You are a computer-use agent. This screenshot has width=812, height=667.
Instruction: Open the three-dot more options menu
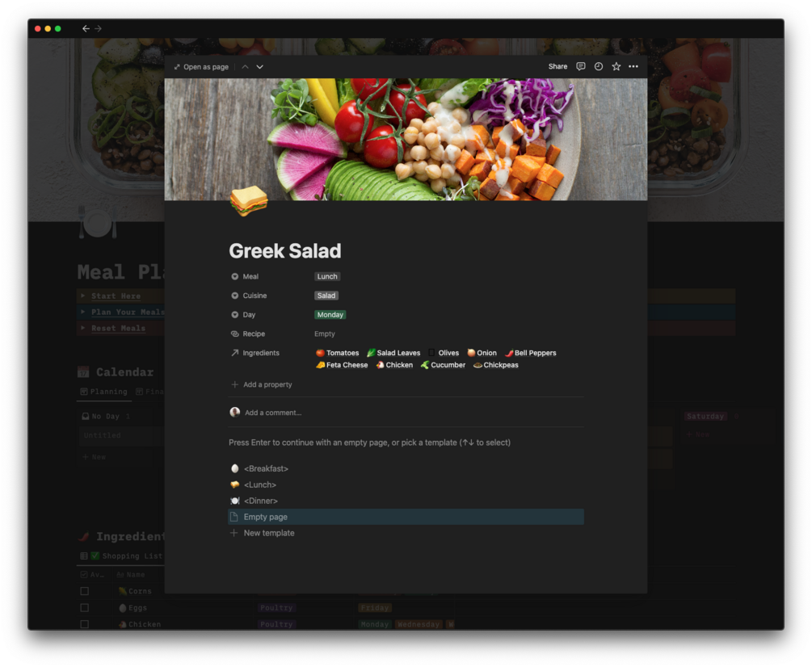pyautogui.click(x=633, y=66)
